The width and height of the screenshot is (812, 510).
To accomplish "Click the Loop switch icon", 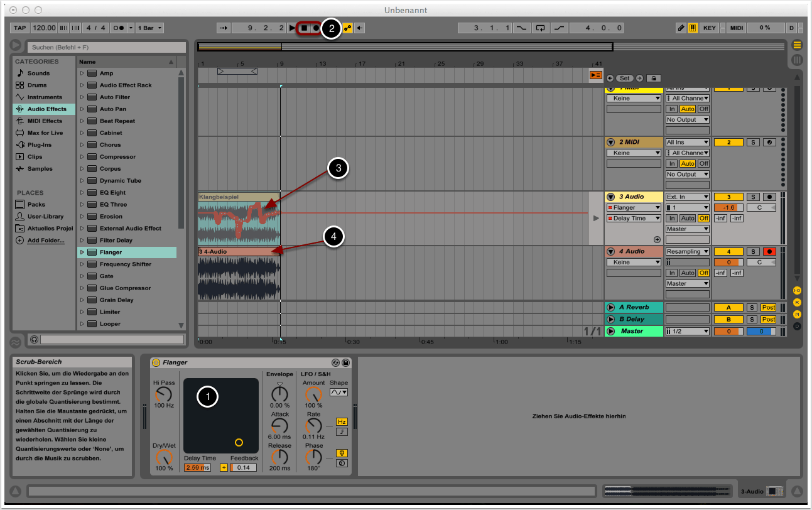I will 540,28.
